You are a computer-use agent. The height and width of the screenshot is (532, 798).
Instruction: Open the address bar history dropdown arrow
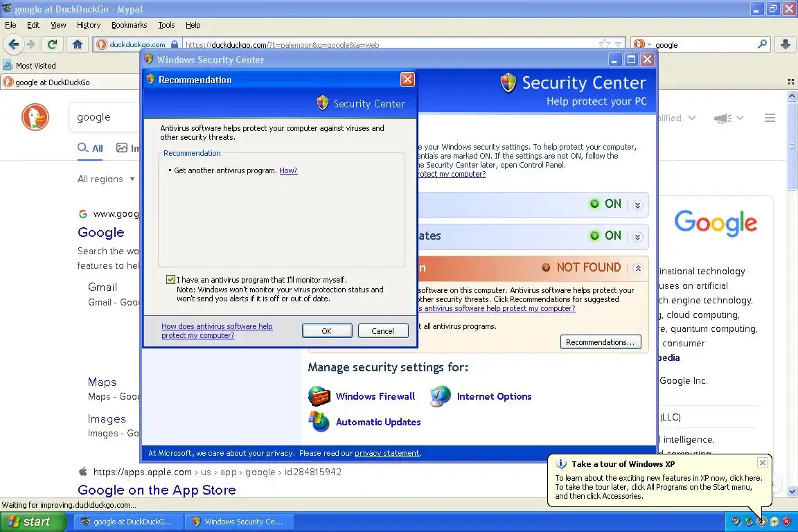(618, 44)
